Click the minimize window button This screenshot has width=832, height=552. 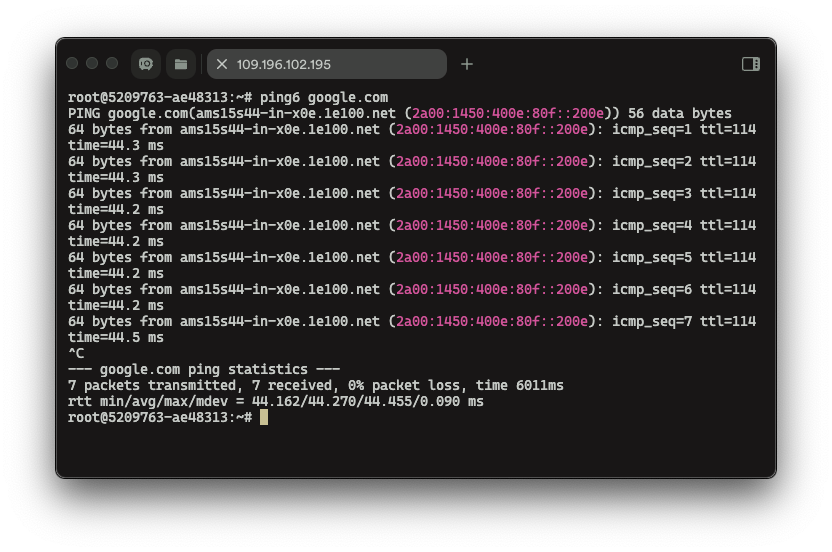[x=92, y=64]
